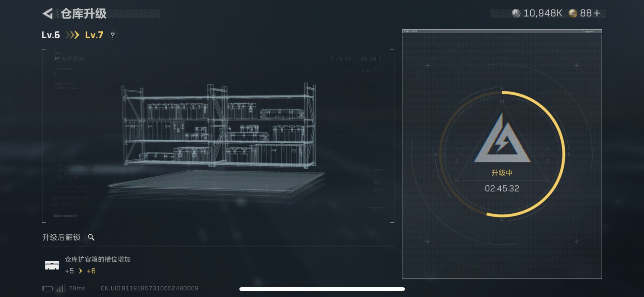The width and height of the screenshot is (644, 297).
Task: Tap the triple chevron between levels
Action: [72, 35]
